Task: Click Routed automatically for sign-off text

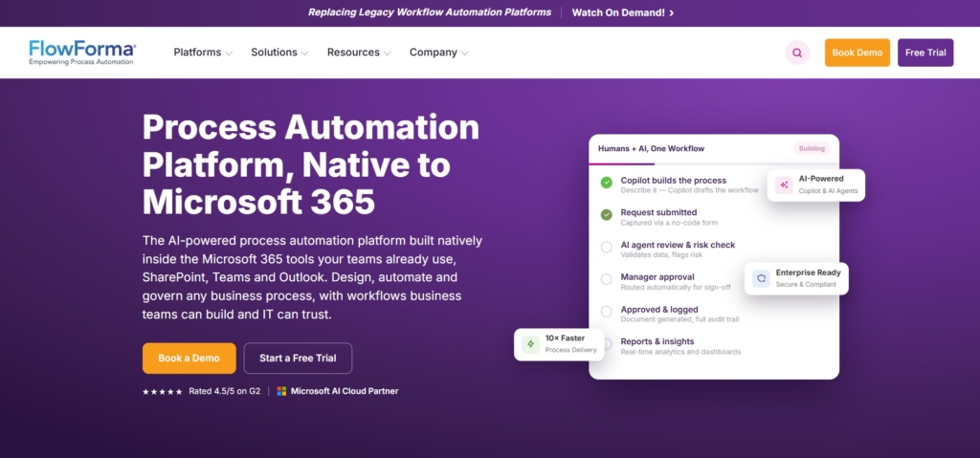Action: 676,288
